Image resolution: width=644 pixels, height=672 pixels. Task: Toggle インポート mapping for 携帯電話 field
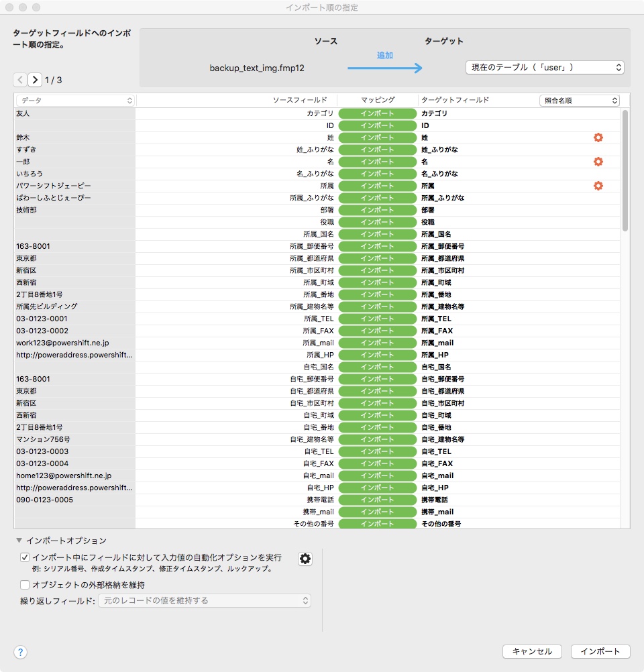click(377, 500)
